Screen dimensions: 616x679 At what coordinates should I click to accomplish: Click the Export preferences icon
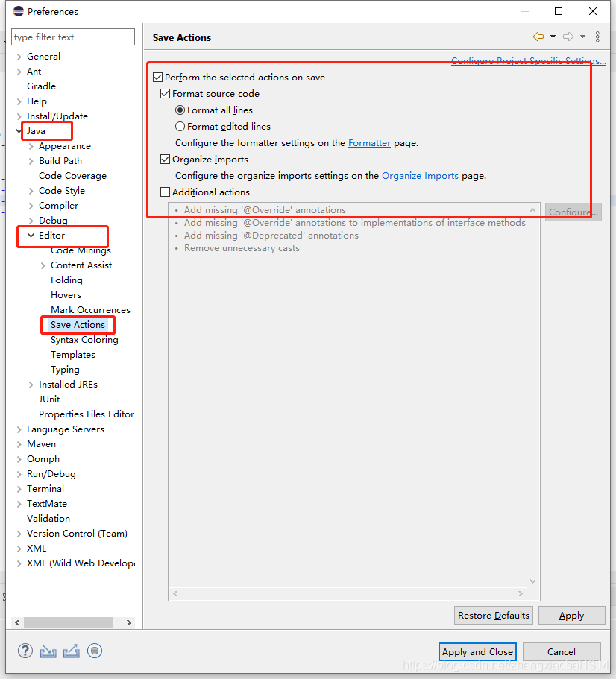click(71, 651)
